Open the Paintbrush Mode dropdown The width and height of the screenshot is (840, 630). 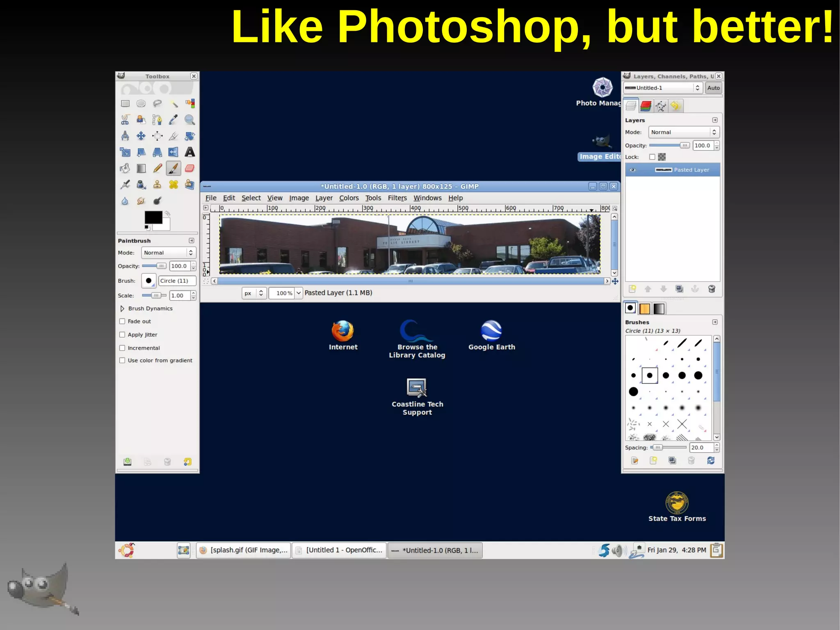pyautogui.click(x=169, y=253)
